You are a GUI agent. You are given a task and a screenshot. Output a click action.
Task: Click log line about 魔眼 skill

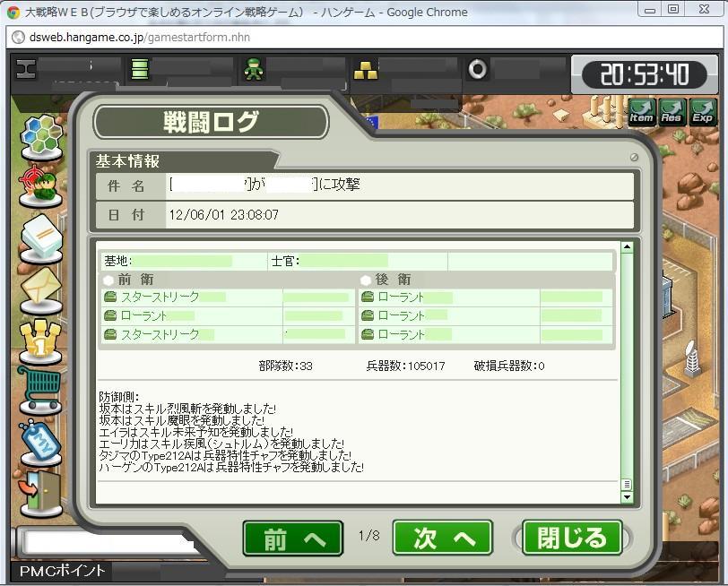pyautogui.click(x=181, y=420)
